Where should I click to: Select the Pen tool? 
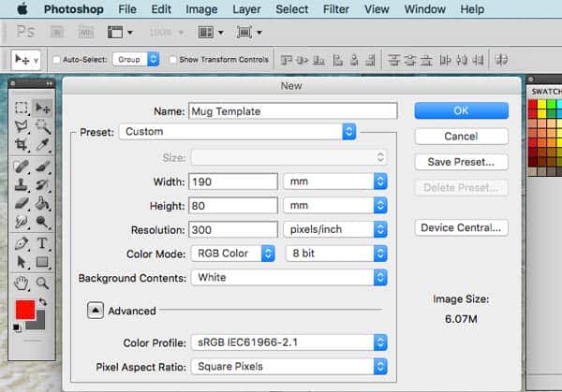point(22,243)
